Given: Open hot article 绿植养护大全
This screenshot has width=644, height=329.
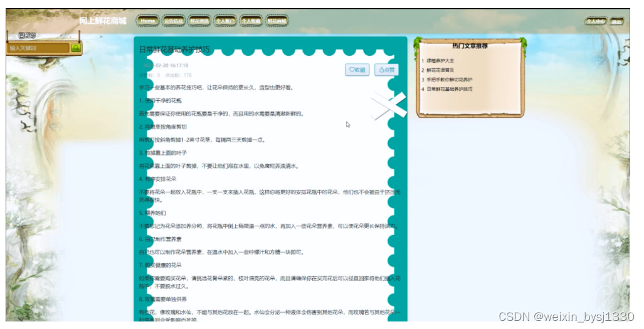Looking at the screenshot, I should click(440, 61).
